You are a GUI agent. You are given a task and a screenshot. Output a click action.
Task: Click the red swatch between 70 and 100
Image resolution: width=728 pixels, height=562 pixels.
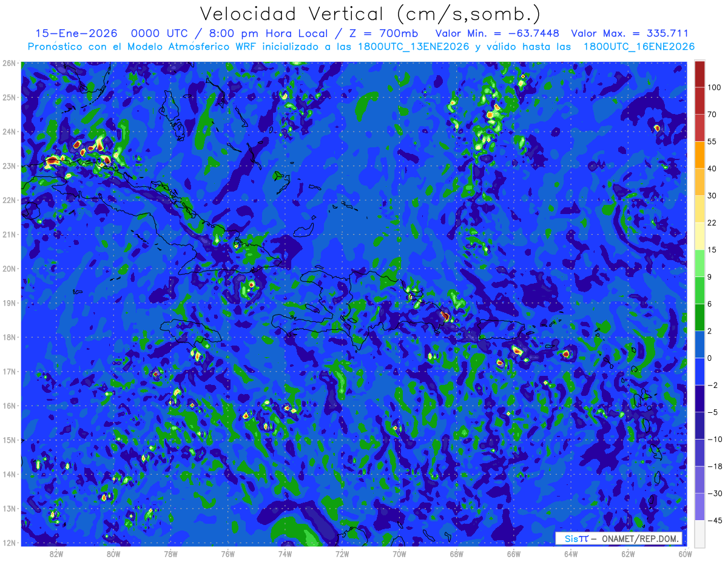click(x=699, y=101)
